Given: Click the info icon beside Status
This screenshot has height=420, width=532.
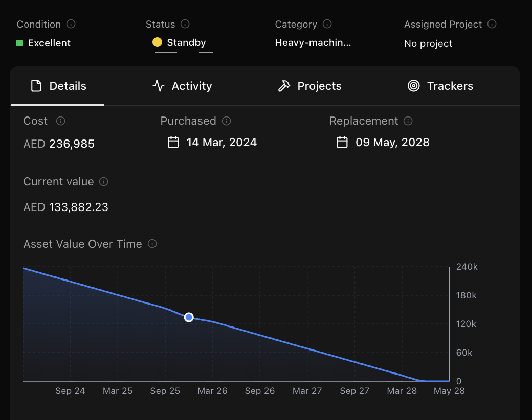Looking at the screenshot, I should (x=185, y=24).
